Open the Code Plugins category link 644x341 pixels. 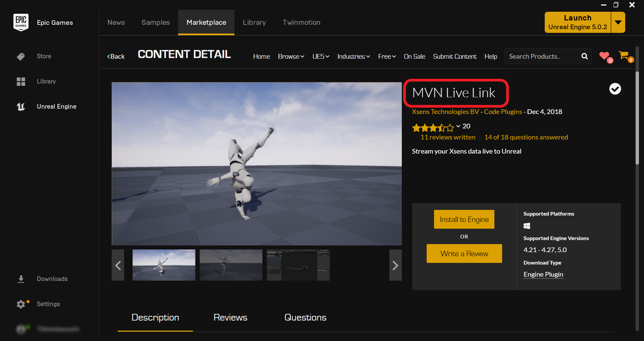point(503,112)
